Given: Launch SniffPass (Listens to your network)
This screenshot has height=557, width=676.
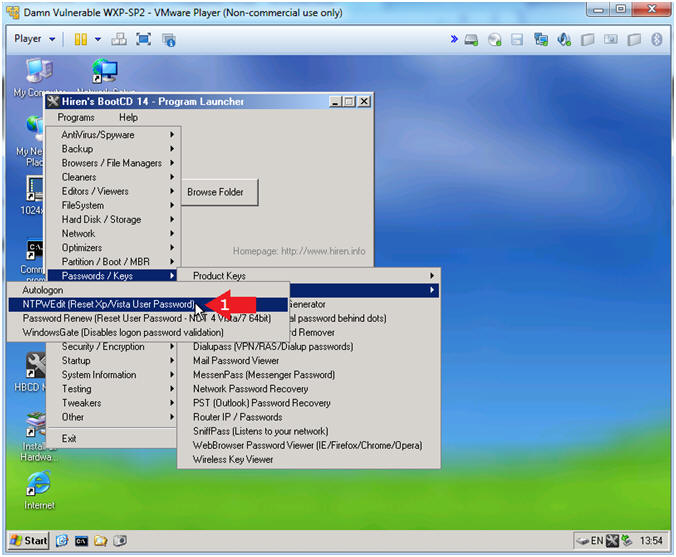Looking at the screenshot, I should pos(309,431).
